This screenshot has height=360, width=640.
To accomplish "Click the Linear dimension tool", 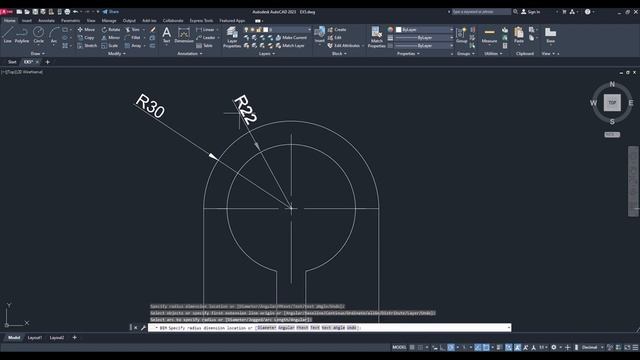I will click(205, 29).
